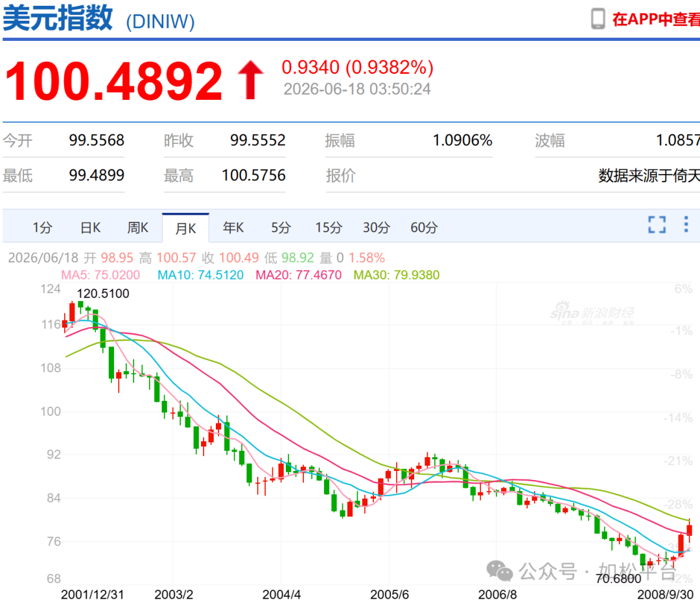Click the change value 0.9340 (0.9382%)
Viewport: 700px width, 600px height.
coord(358,67)
